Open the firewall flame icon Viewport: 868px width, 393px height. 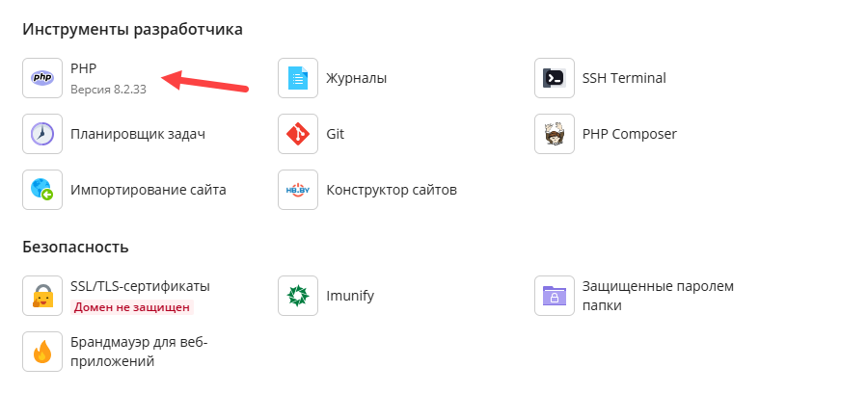pos(42,352)
